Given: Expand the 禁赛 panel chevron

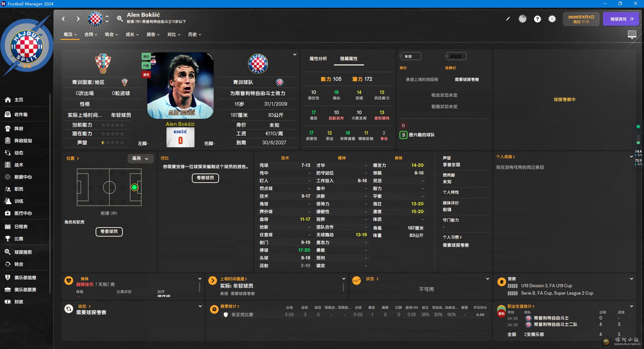Looking at the screenshot, I should [x=632, y=279].
